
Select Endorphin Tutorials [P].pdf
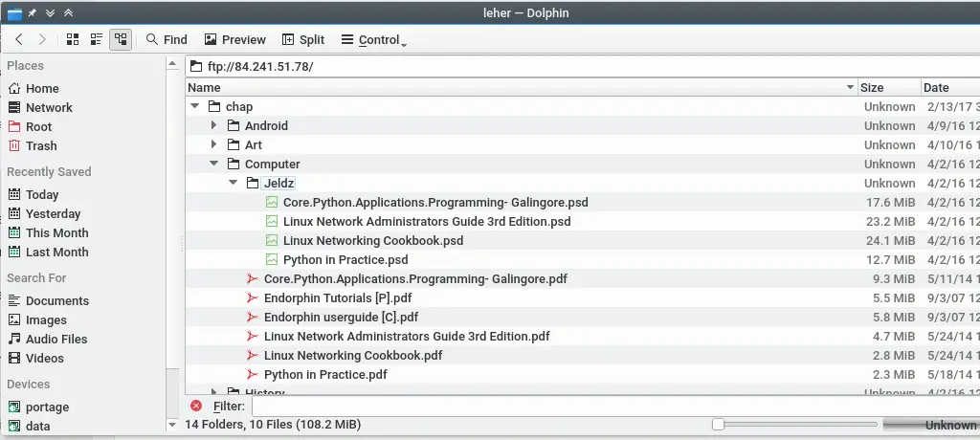[x=338, y=298]
